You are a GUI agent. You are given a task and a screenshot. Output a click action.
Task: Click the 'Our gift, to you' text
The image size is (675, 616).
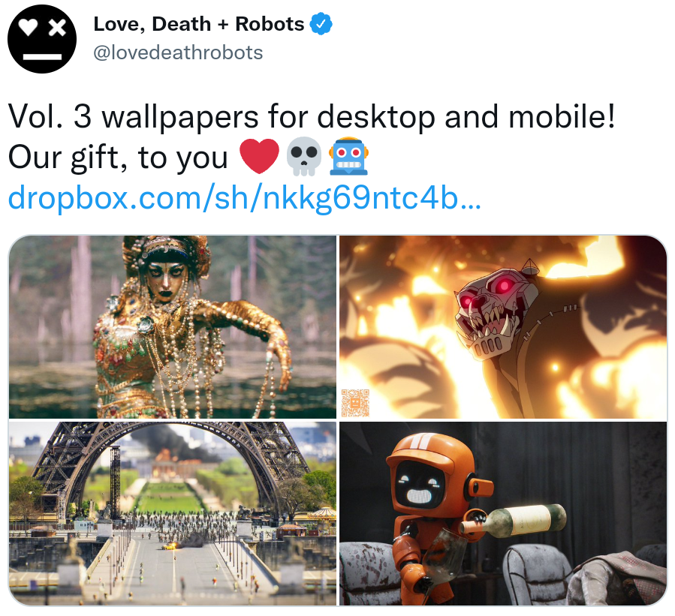pyautogui.click(x=118, y=158)
